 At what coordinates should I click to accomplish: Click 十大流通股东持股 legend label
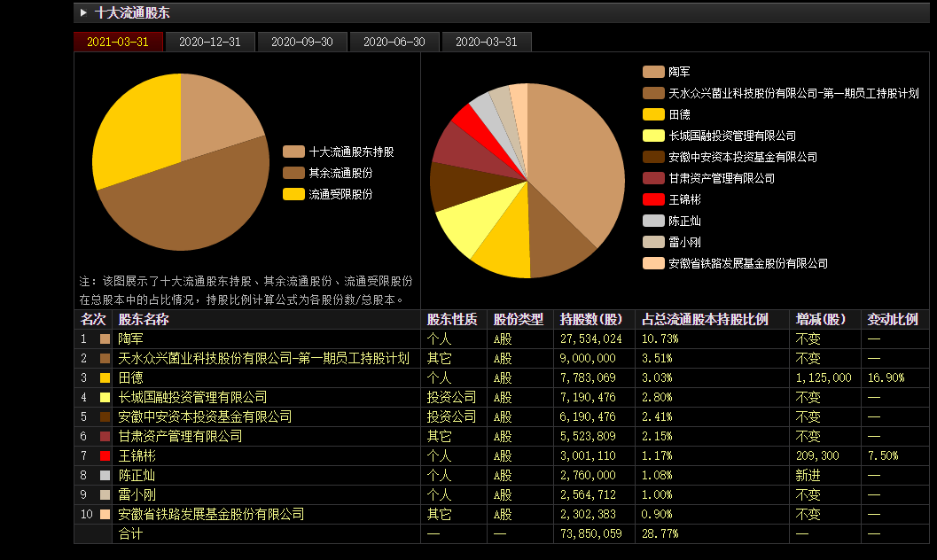tap(351, 152)
